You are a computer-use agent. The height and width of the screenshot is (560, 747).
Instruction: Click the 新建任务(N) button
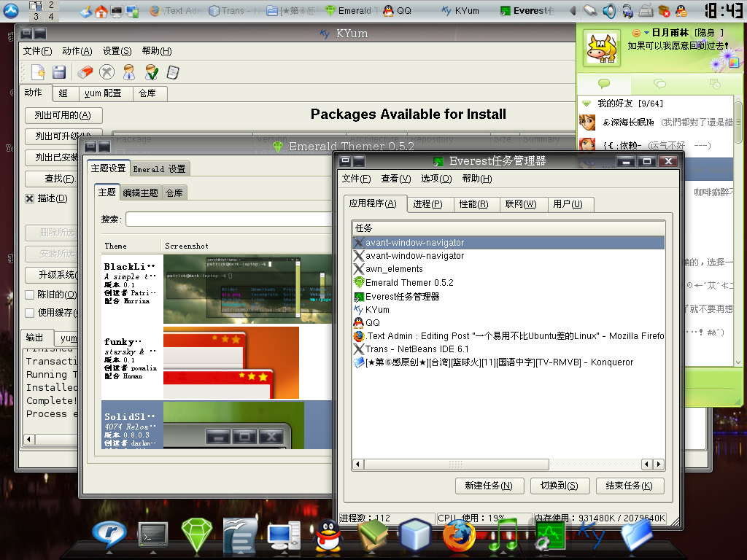pos(489,486)
